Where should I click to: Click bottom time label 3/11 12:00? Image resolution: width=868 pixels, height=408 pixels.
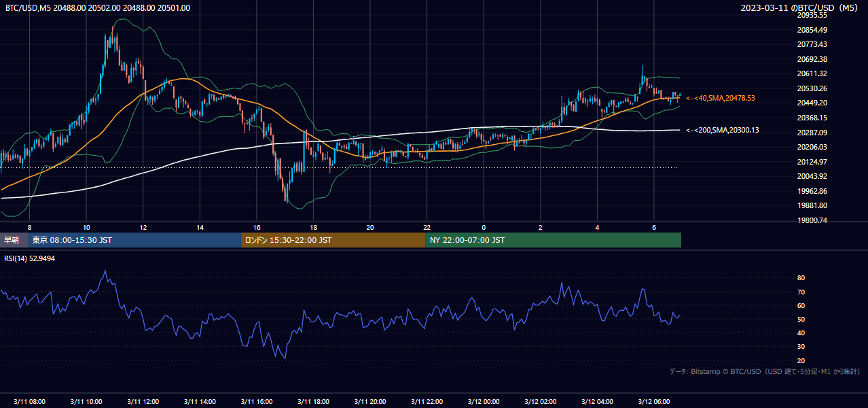(x=143, y=401)
